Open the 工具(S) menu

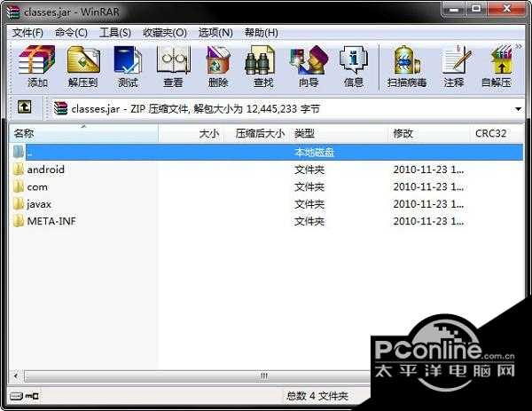point(115,33)
